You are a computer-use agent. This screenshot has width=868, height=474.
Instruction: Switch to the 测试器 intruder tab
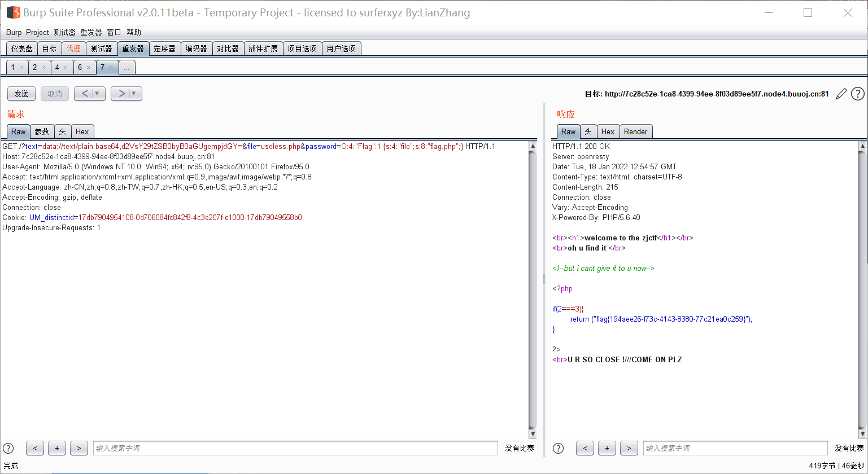[102, 49]
